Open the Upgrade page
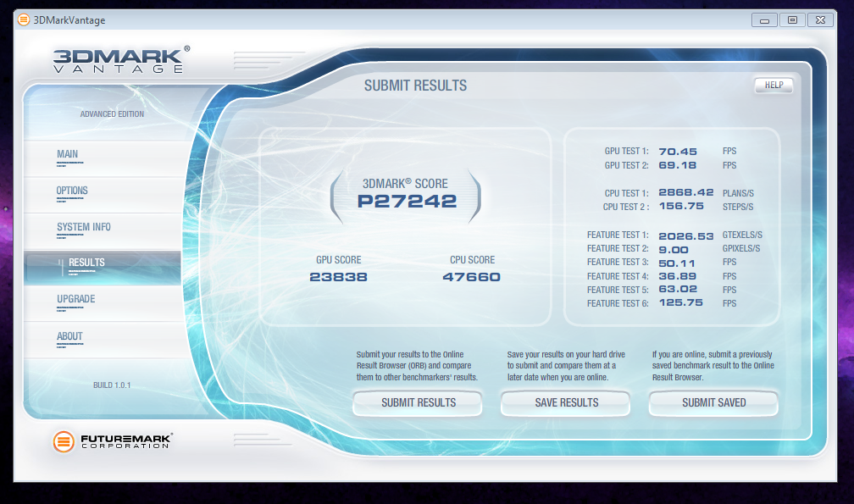The image size is (854, 504). [x=103, y=303]
